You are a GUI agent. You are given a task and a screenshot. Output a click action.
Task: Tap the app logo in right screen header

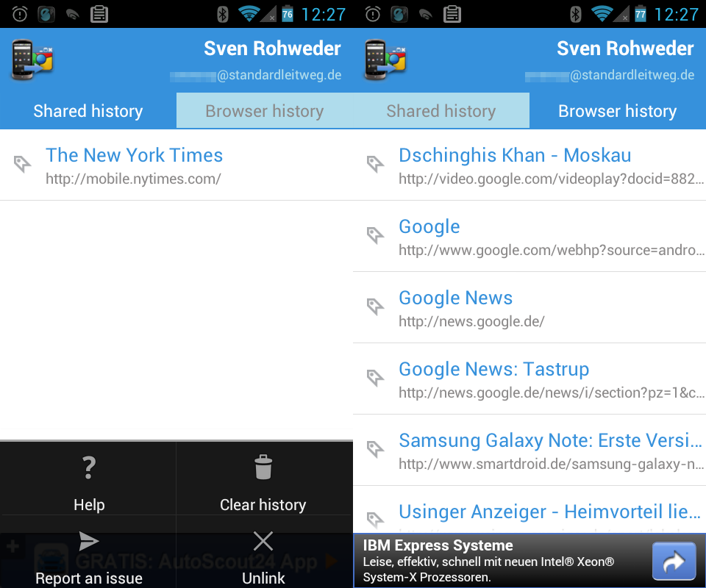[385, 60]
